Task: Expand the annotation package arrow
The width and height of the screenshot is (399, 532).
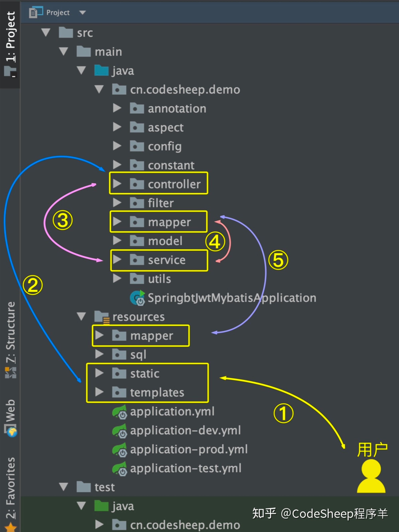Action: tap(117, 108)
